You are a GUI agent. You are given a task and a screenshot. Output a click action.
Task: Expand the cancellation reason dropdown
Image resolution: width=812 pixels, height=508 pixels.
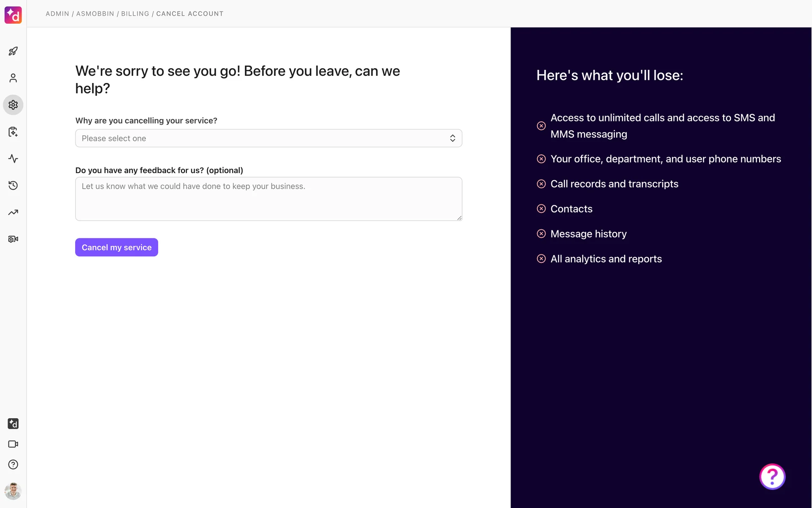tap(269, 138)
